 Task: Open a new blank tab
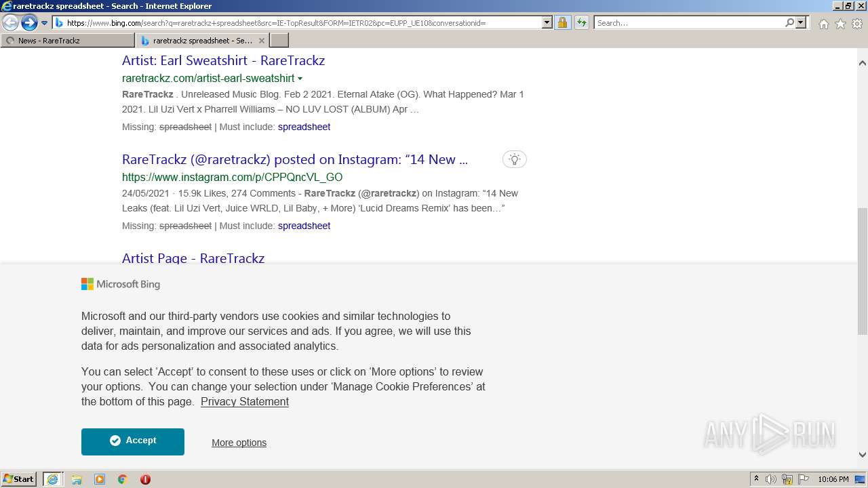pyautogui.click(x=279, y=40)
